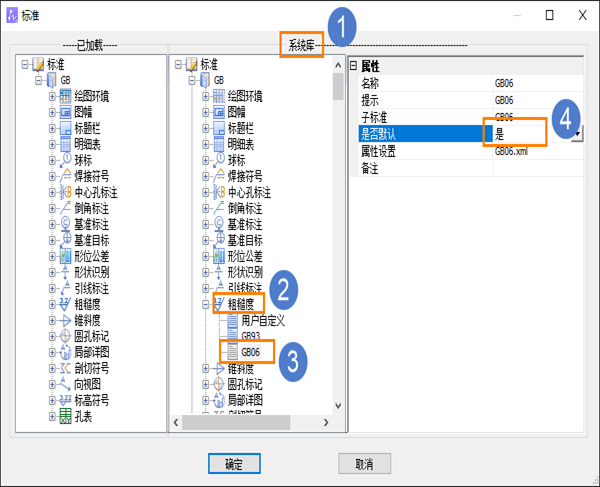
Task: Click the 绘图环境 icon in the 已加载 tree
Action: point(65,96)
